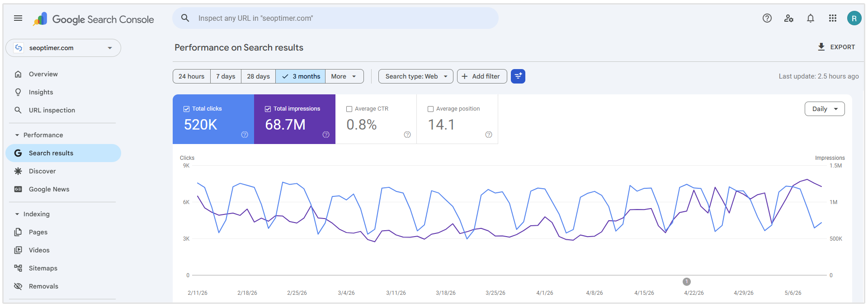Enable the Average position checkbox
The image size is (868, 307).
click(430, 109)
